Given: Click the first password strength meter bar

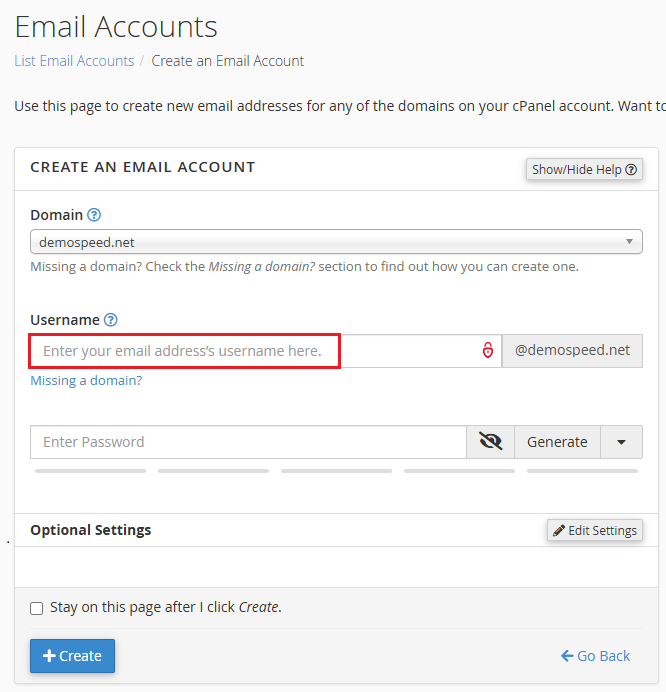Looking at the screenshot, I should pos(90,471).
